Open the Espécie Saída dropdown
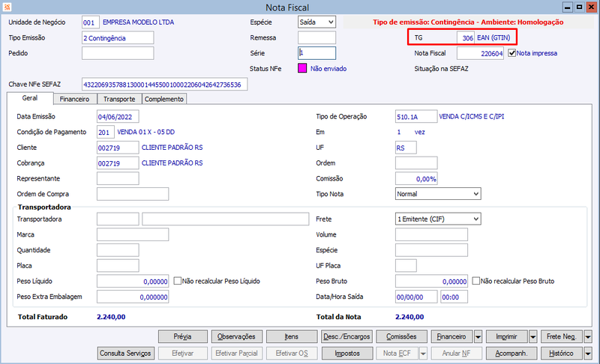The width and height of the screenshot is (600, 364). point(331,22)
